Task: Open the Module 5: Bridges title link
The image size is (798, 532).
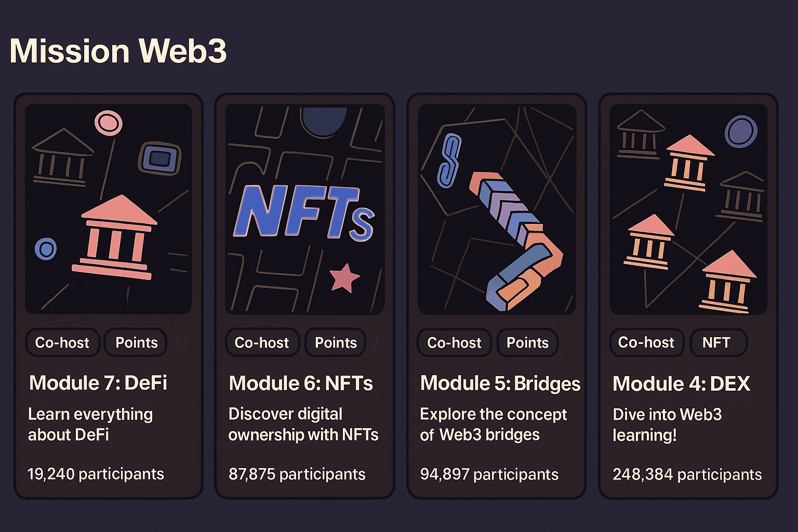Action: pyautogui.click(x=500, y=383)
